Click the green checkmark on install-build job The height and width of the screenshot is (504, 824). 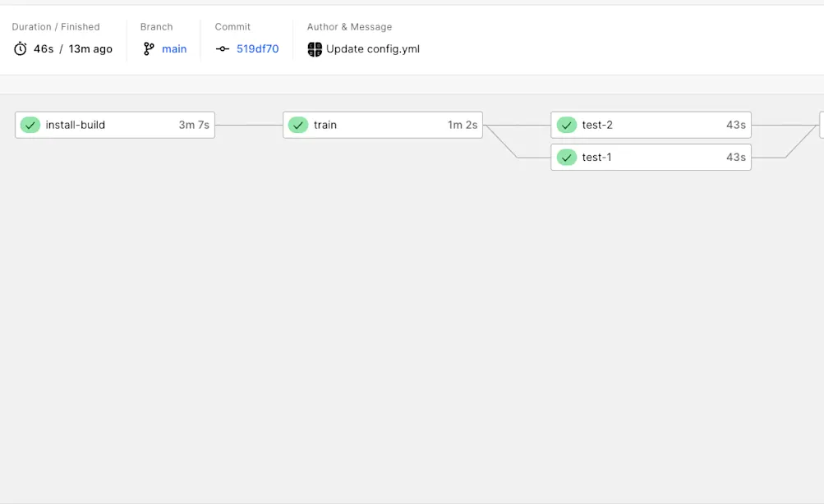[x=30, y=125]
